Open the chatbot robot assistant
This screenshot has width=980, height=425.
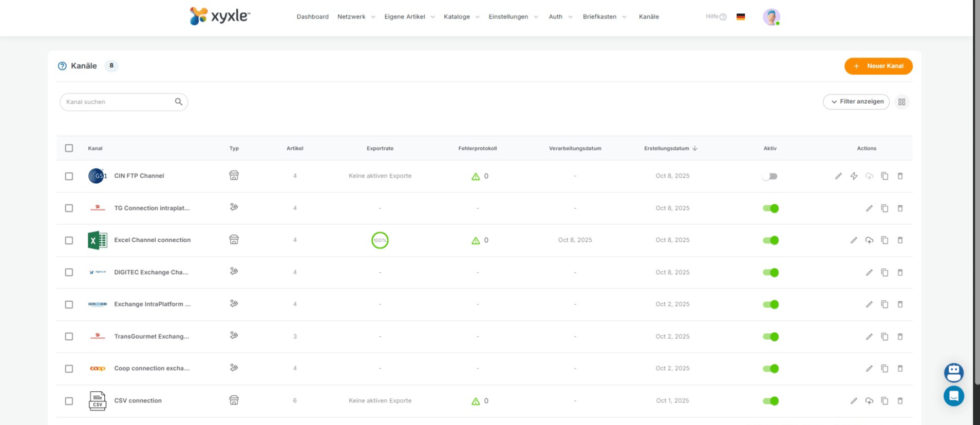[953, 372]
